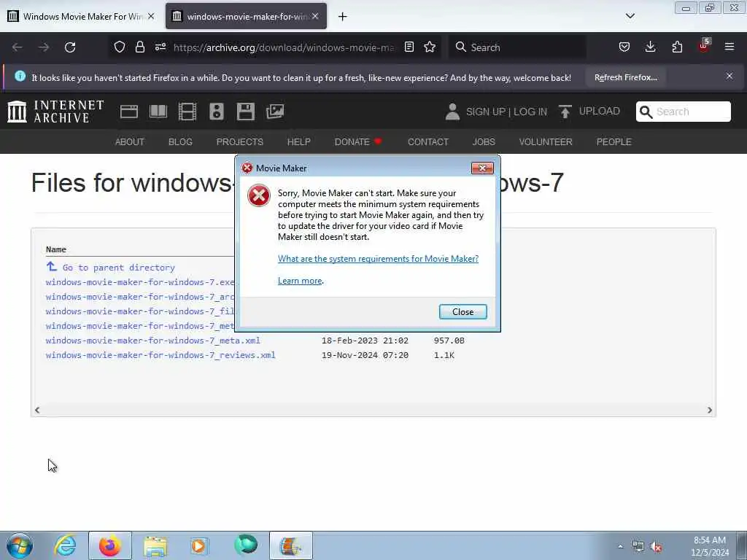Open uBlock extension icon with badge
747x560 pixels.
pos(704,46)
